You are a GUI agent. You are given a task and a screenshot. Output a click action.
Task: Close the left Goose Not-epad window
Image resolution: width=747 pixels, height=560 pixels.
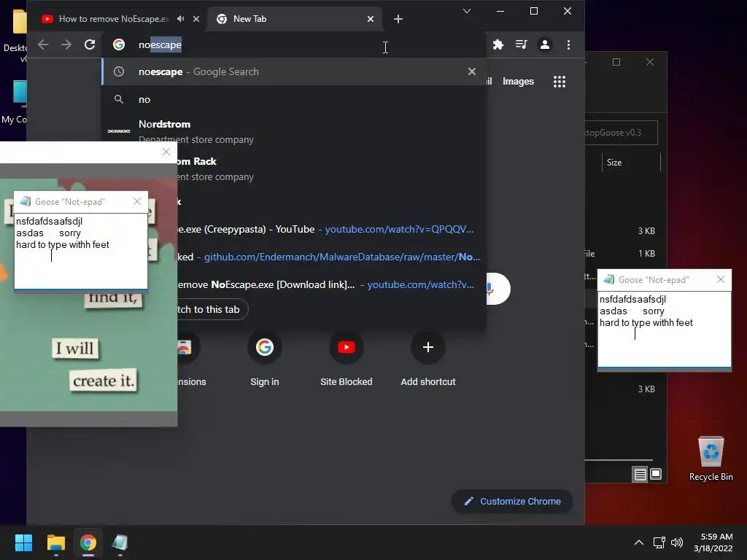point(137,201)
